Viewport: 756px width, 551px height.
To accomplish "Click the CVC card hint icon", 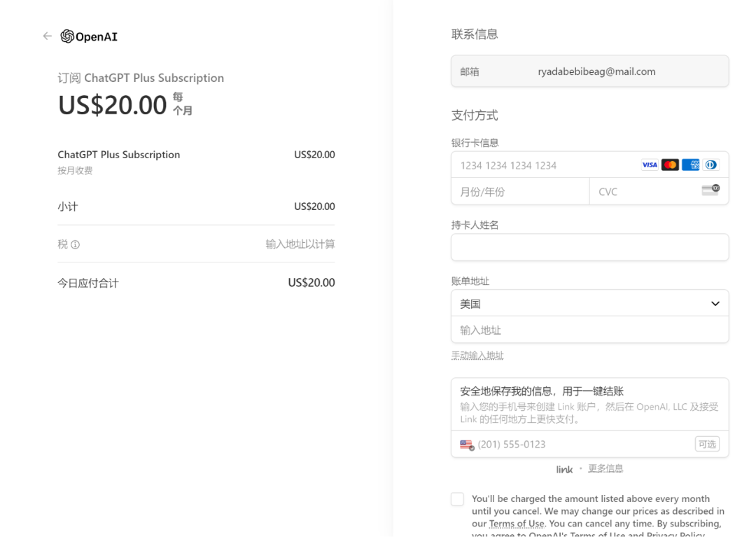I will pos(710,190).
